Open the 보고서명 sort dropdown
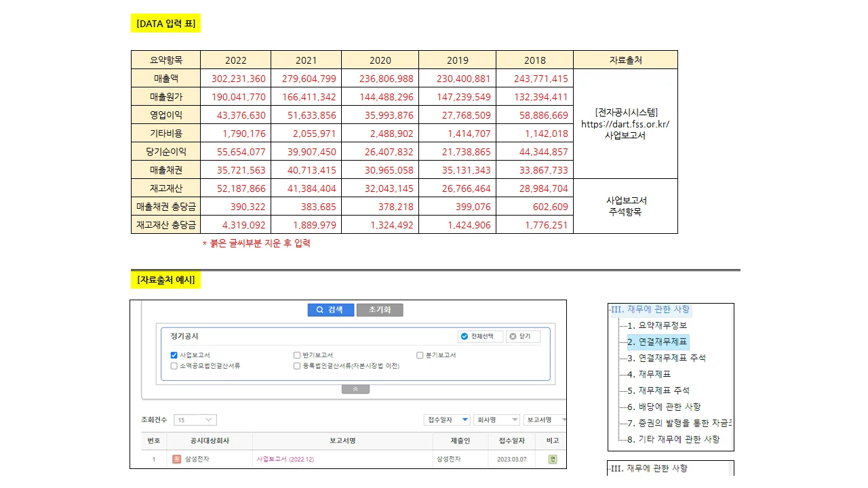Viewport: 868px width, 488px height. (545, 420)
